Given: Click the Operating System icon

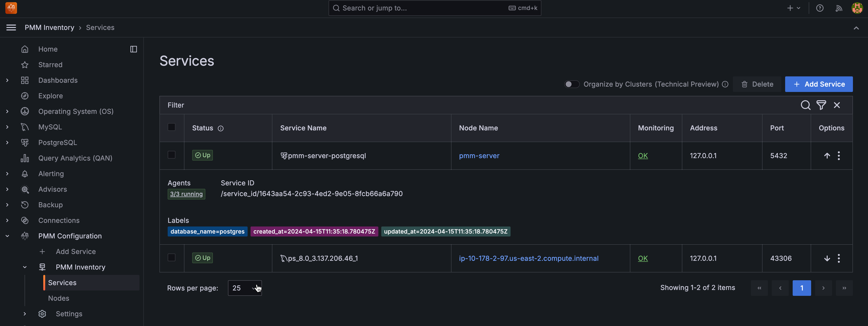Looking at the screenshot, I should 25,111.
